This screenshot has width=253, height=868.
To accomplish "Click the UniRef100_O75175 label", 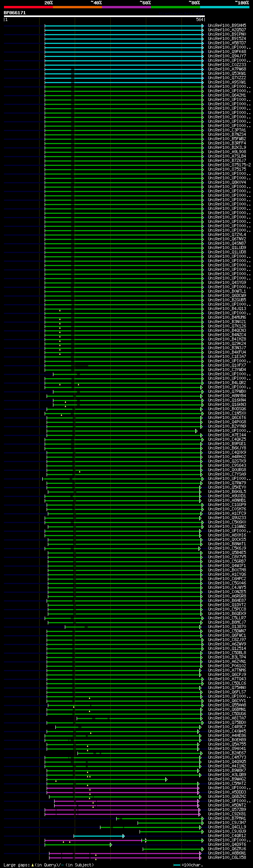I will coord(227,169).
